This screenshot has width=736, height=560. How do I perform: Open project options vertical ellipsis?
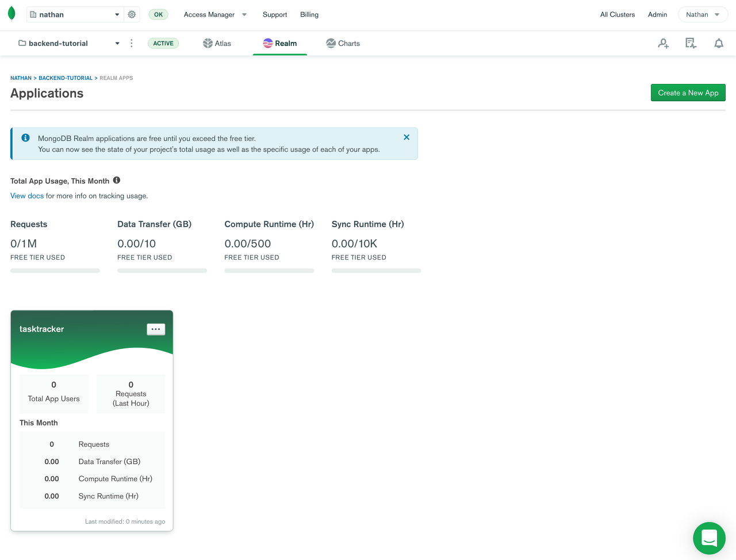click(x=132, y=43)
